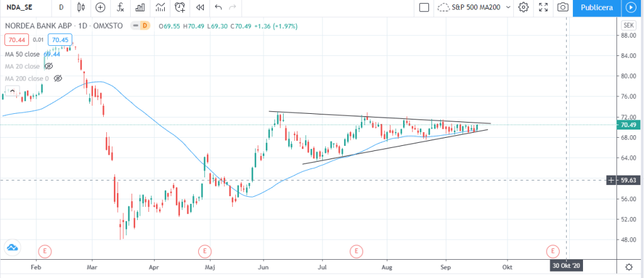Click the compare or add symbol icon
Image resolution: width=644 pixels, height=278 pixels.
coord(101,8)
